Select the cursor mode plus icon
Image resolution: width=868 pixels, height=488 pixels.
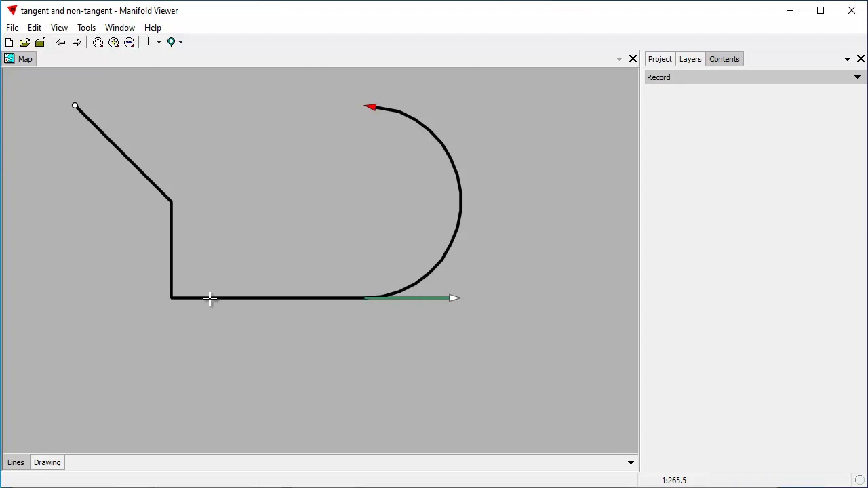(x=148, y=42)
